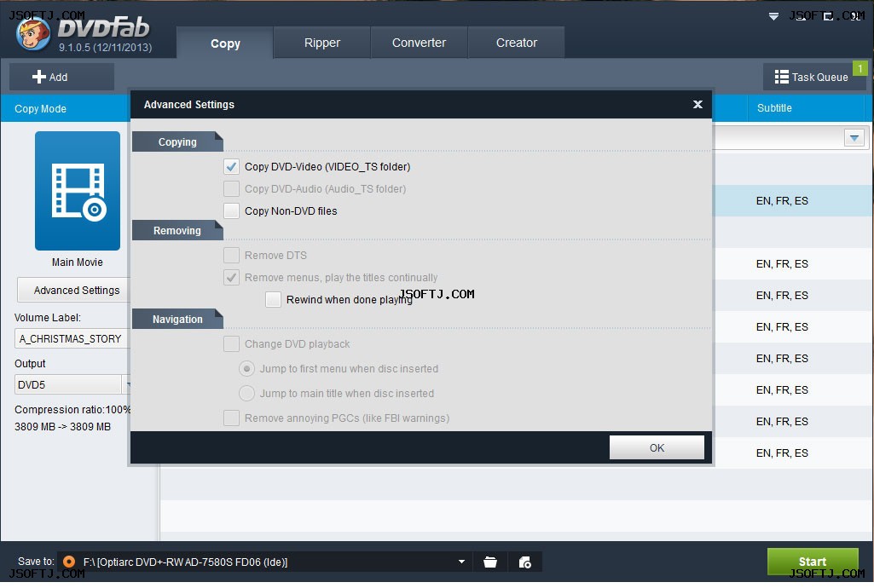Enable Remove annoying PGCs option

pyautogui.click(x=231, y=418)
